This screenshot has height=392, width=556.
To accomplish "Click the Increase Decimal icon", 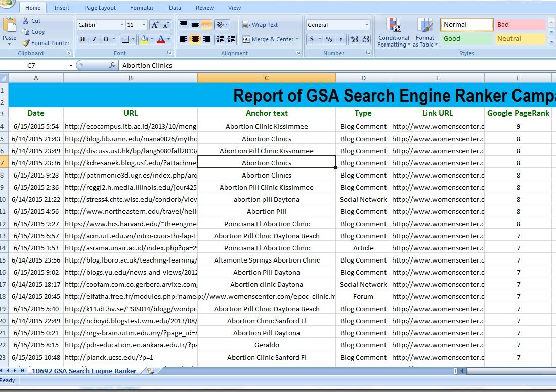I will 354,39.
